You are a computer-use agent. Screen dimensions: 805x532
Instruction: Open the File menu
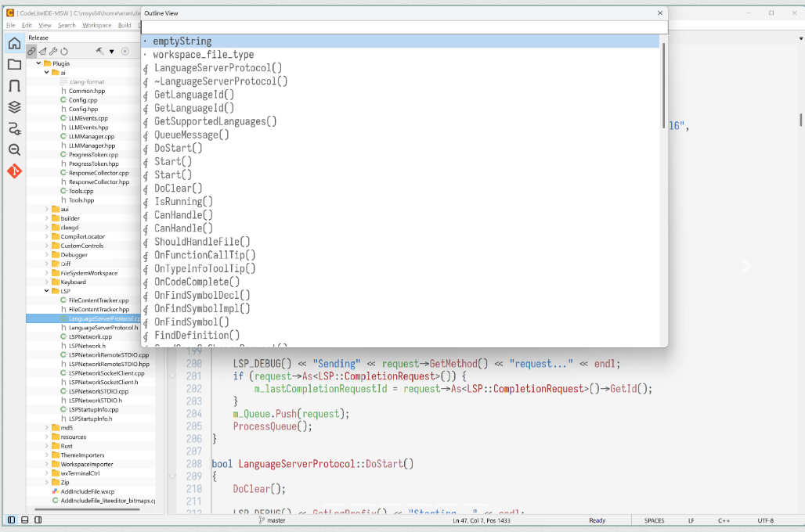tap(11, 25)
